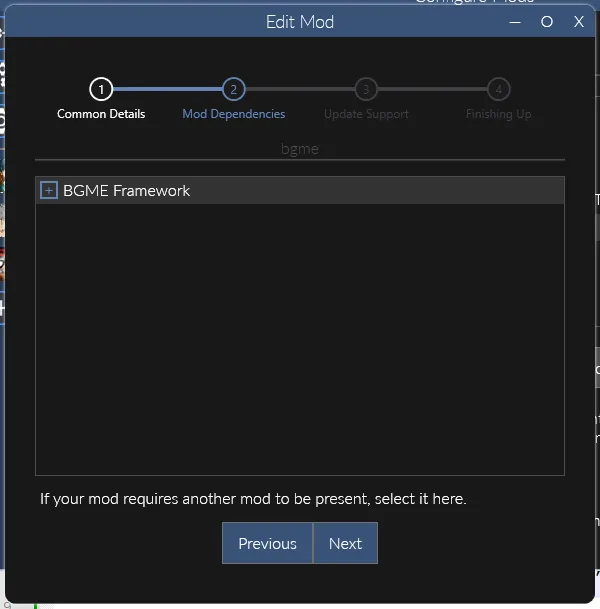Open the Common Details step label

pos(101,114)
